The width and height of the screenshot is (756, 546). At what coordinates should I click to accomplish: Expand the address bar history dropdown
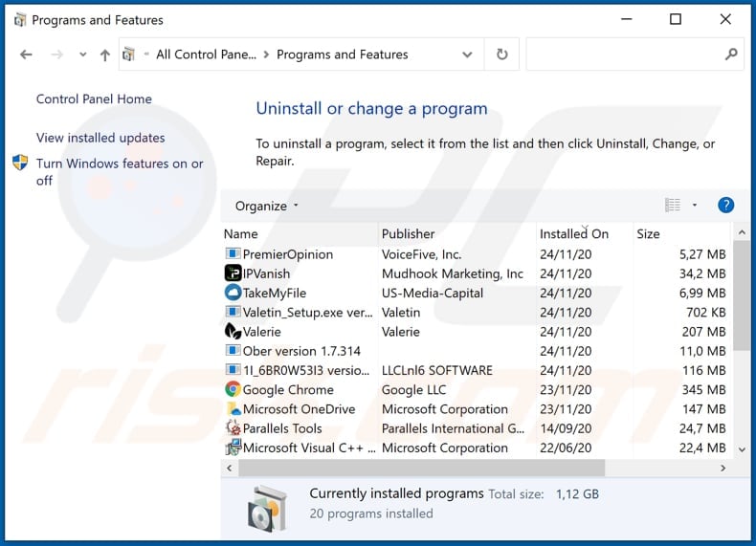click(x=467, y=55)
